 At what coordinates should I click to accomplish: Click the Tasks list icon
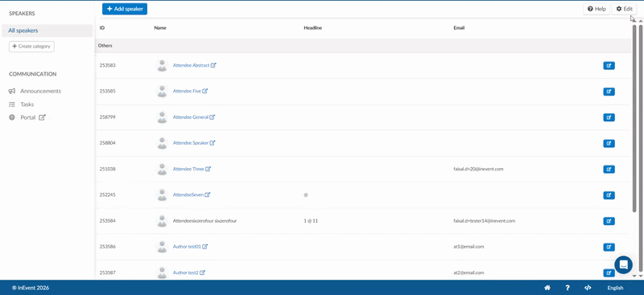(12, 104)
